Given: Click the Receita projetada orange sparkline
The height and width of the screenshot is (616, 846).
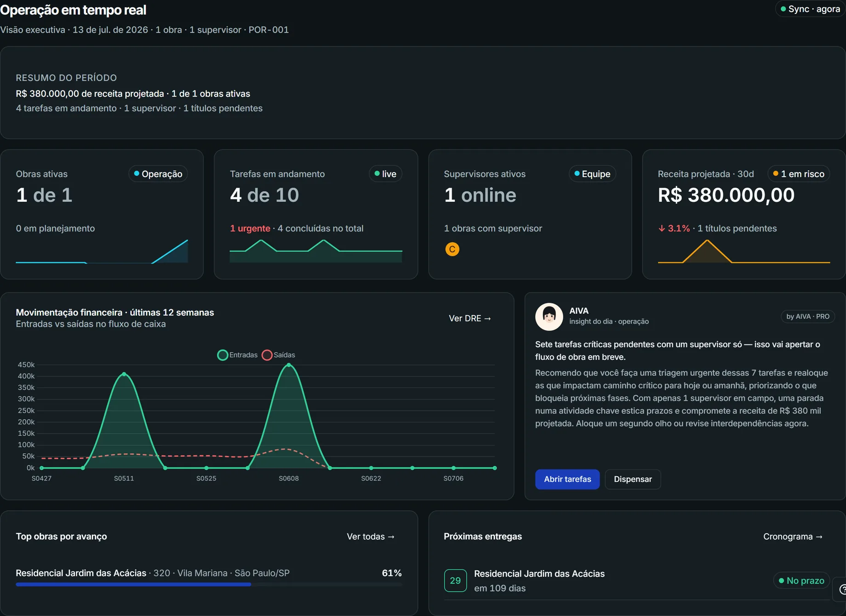Looking at the screenshot, I should click(x=744, y=251).
